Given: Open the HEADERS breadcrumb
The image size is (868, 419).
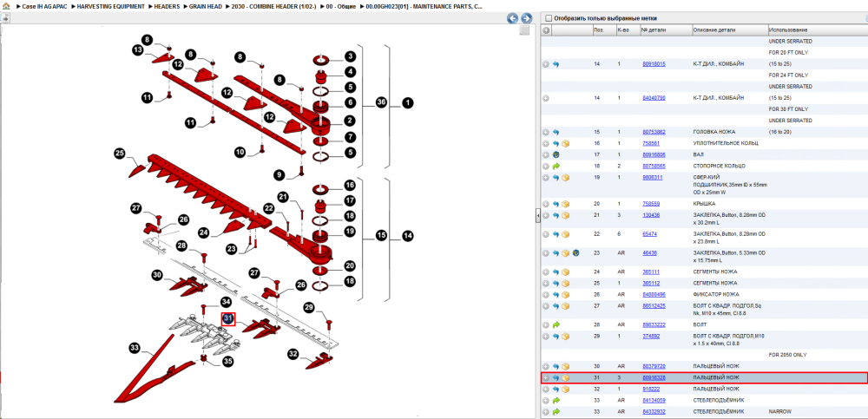Looking at the screenshot, I should (167, 6).
